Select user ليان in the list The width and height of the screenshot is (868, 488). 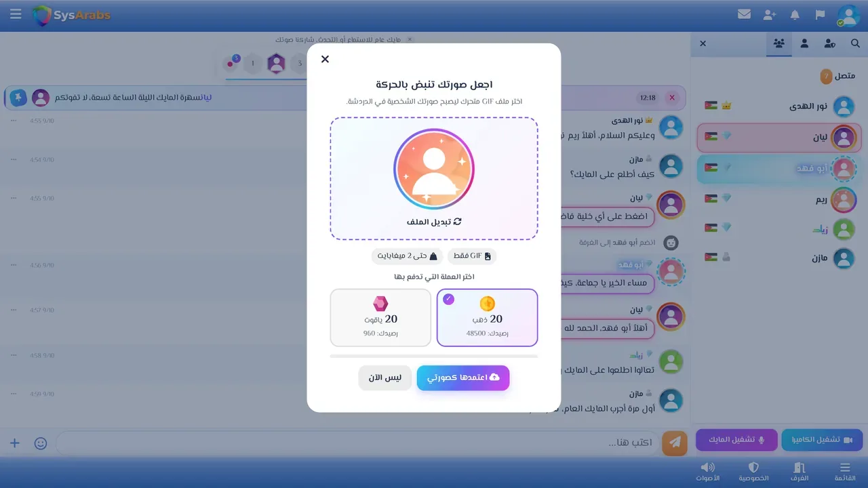pos(779,137)
